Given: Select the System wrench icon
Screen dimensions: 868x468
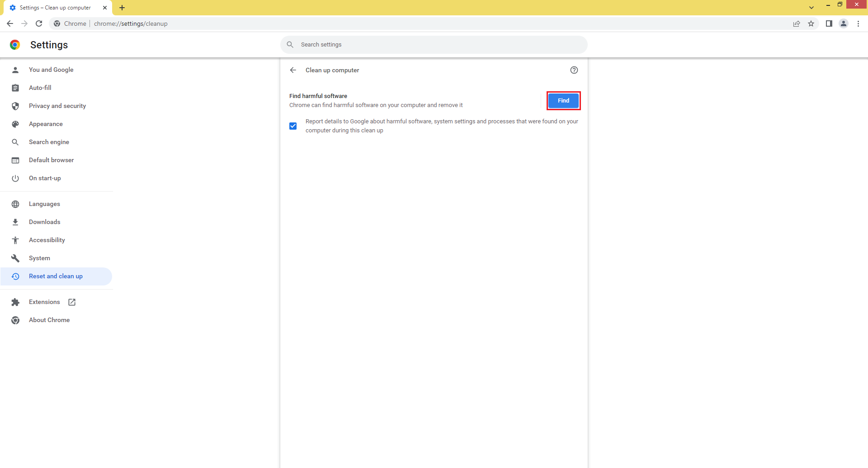Looking at the screenshot, I should [x=15, y=258].
